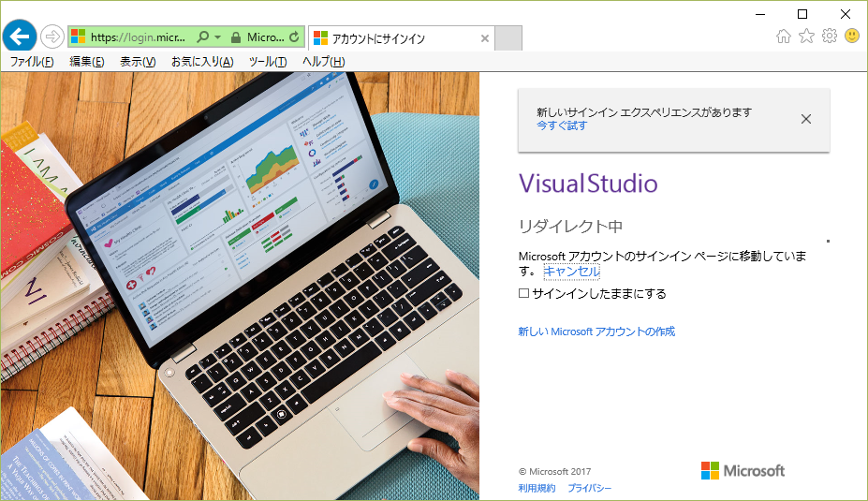Click the Microsoft logo in address bar

click(78, 37)
